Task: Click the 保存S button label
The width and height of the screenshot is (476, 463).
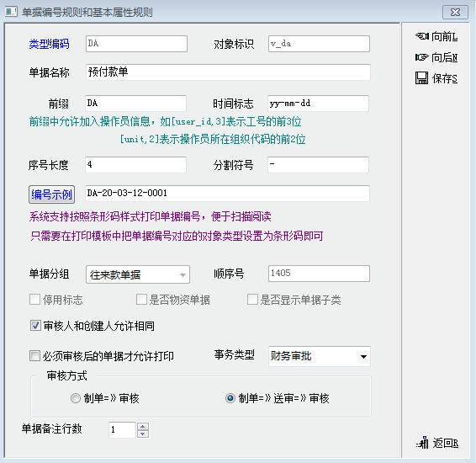Action: coord(444,78)
